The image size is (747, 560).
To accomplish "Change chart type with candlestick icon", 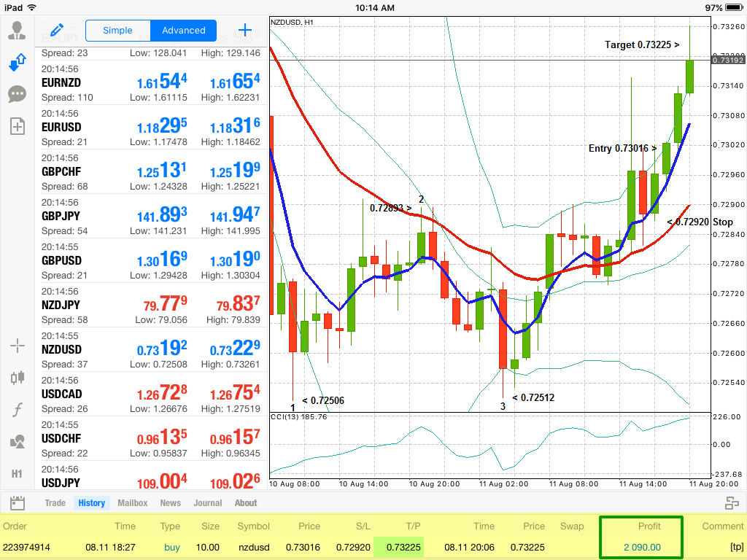I will (18, 378).
